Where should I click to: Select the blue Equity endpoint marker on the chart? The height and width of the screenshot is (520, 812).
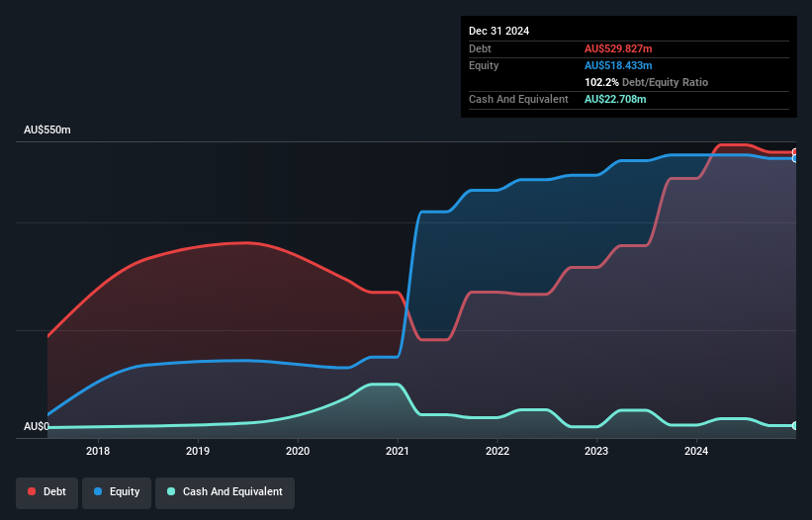(795, 159)
